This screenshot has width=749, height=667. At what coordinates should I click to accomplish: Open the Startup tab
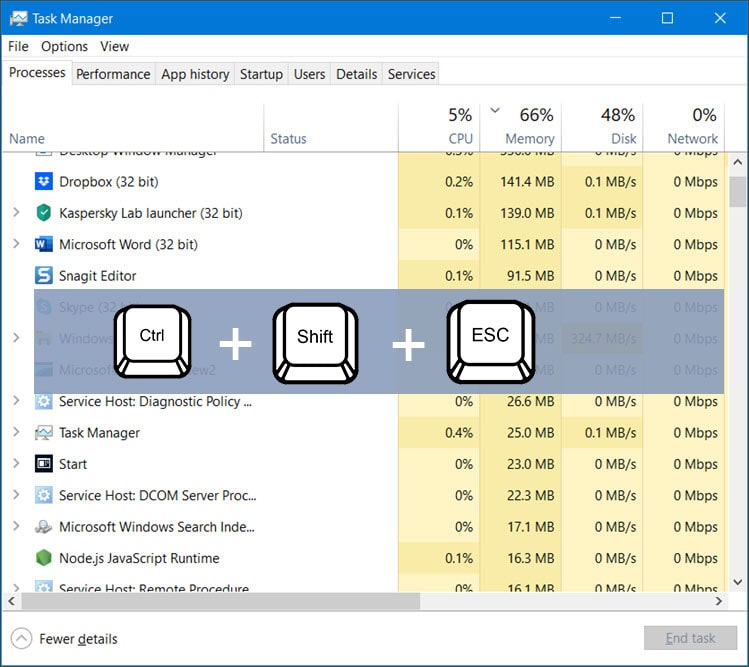[x=261, y=74]
